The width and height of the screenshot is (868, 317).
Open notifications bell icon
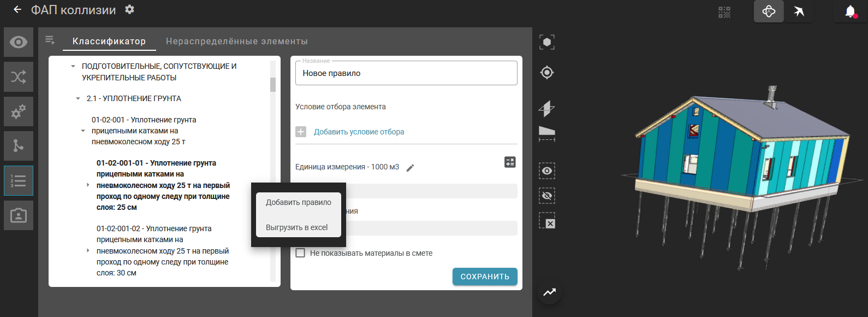click(x=850, y=11)
